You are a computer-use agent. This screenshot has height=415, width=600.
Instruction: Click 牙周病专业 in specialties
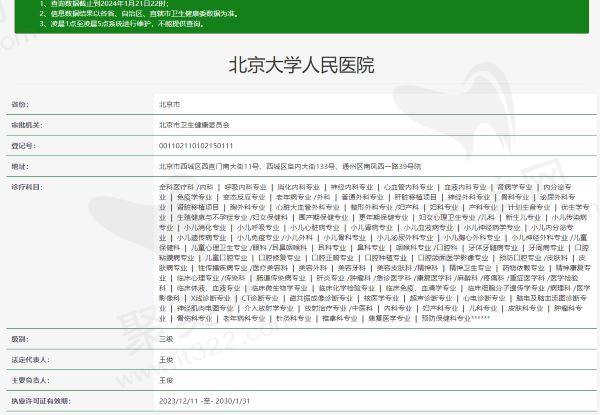coord(546,247)
